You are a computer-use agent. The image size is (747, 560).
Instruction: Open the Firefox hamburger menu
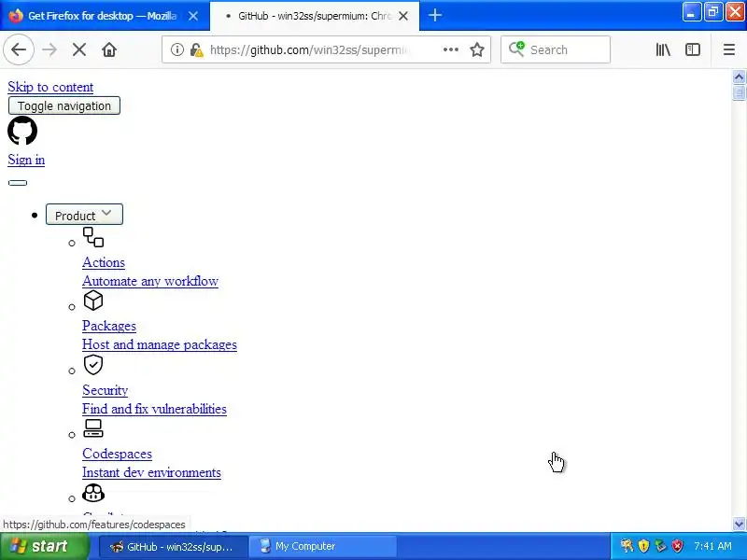(729, 49)
